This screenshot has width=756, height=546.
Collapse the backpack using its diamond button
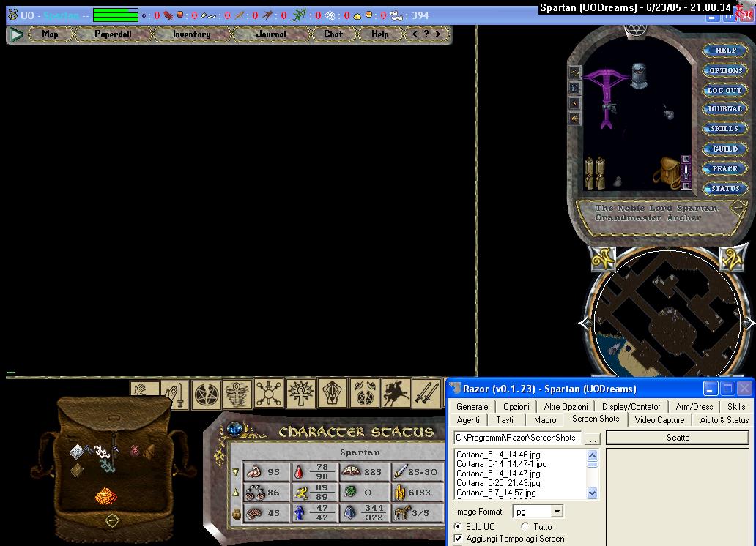pos(112,520)
